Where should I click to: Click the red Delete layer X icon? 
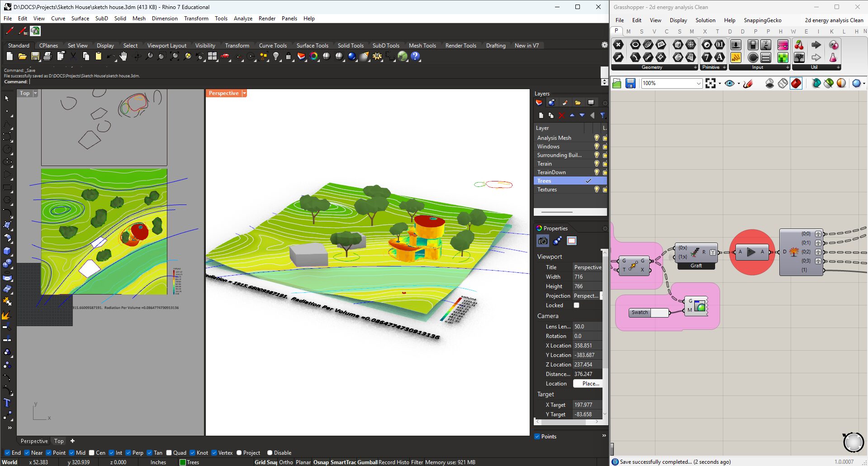[x=561, y=115]
